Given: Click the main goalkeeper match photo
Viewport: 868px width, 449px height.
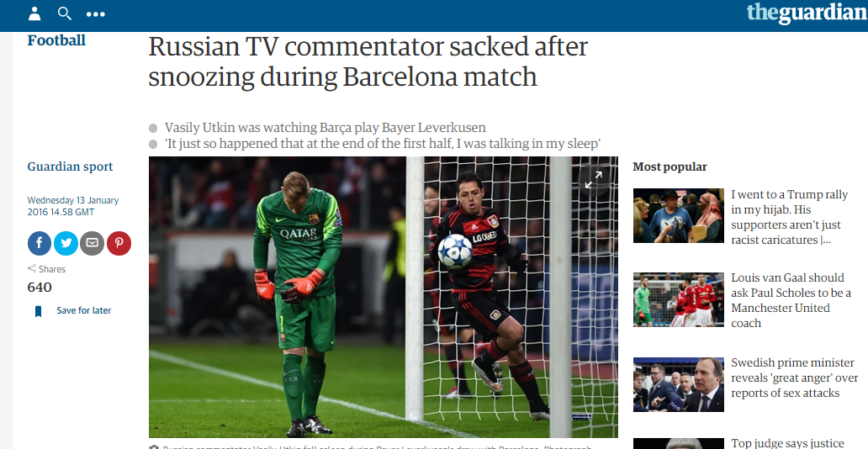Looking at the screenshot, I should (383, 298).
